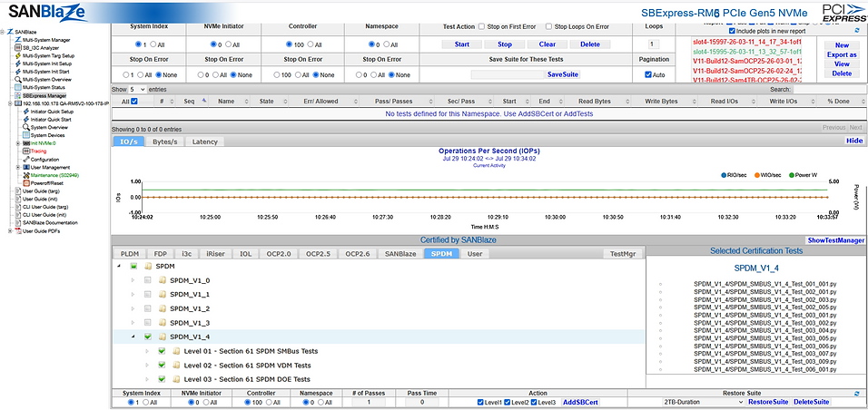Enable Stop on First Error checkbox
Screen dimensions: 868x410
[x=481, y=26]
